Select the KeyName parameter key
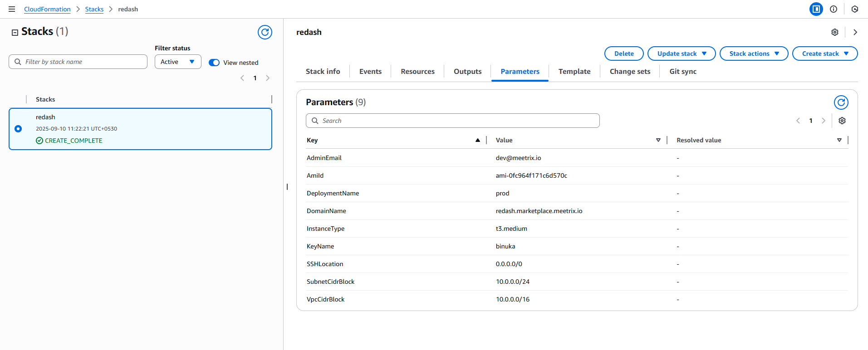The width and height of the screenshot is (868, 350). 320,246
